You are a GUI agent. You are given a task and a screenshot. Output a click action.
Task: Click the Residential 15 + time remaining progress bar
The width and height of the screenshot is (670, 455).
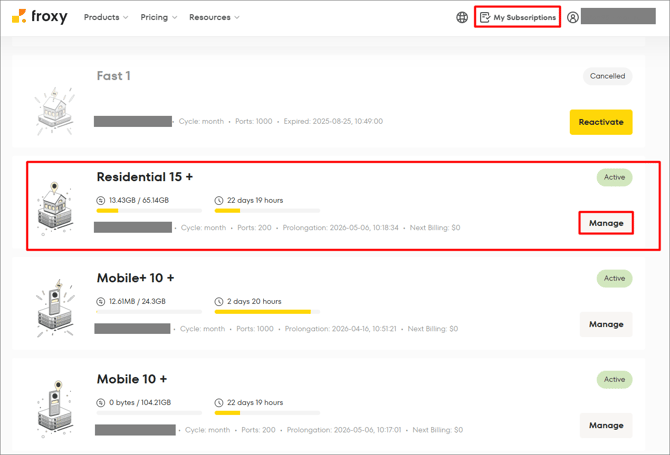tap(267, 211)
